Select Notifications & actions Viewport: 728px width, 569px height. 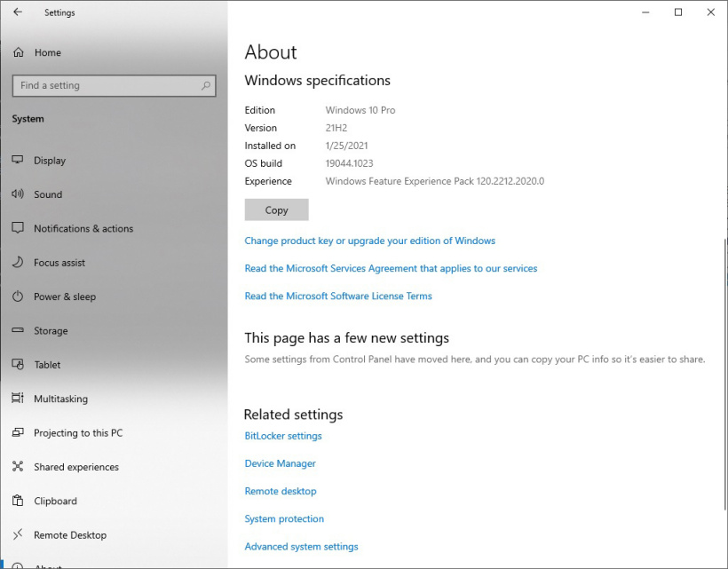click(x=84, y=229)
